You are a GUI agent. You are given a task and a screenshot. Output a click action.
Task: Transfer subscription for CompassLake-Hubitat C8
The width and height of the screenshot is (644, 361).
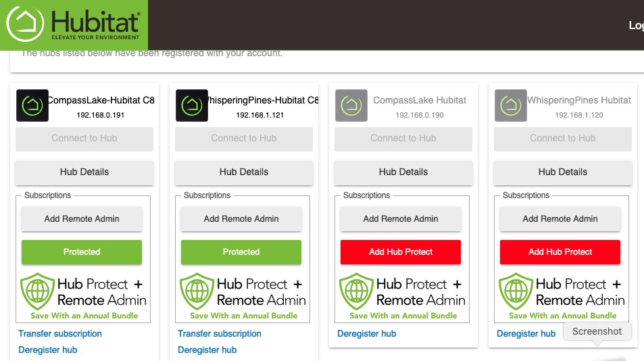point(60,333)
